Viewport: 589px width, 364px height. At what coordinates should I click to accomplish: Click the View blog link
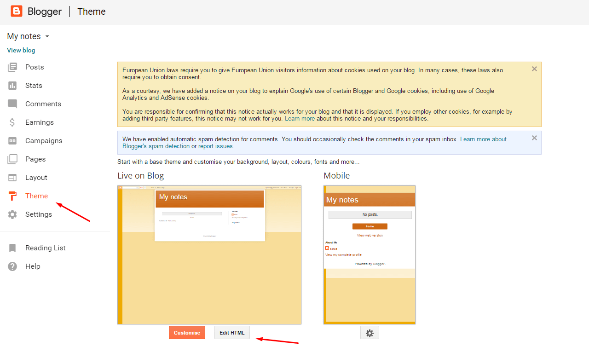tap(21, 50)
